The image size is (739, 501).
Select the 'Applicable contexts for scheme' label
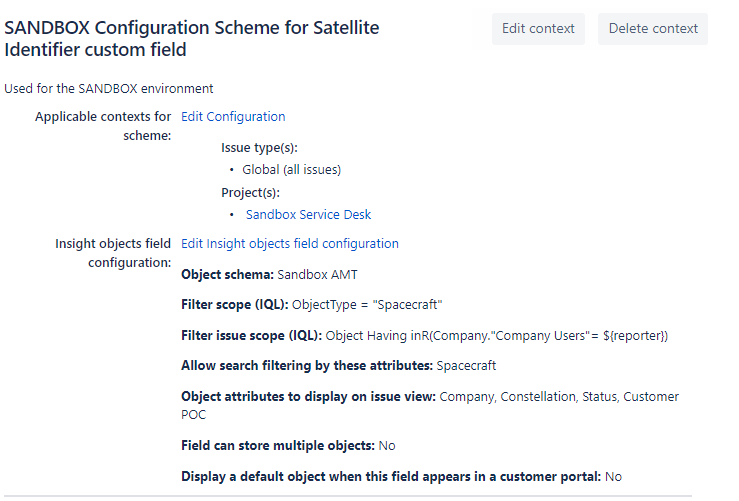103,126
